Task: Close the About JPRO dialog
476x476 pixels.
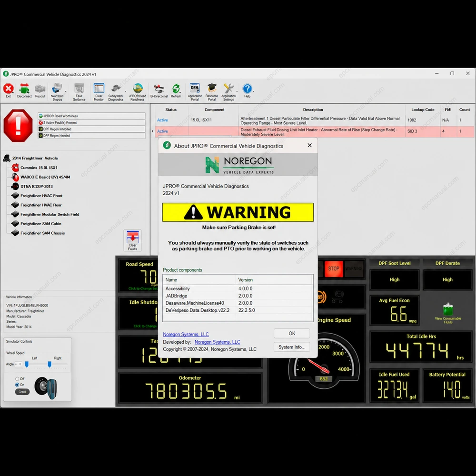Action: point(310,145)
